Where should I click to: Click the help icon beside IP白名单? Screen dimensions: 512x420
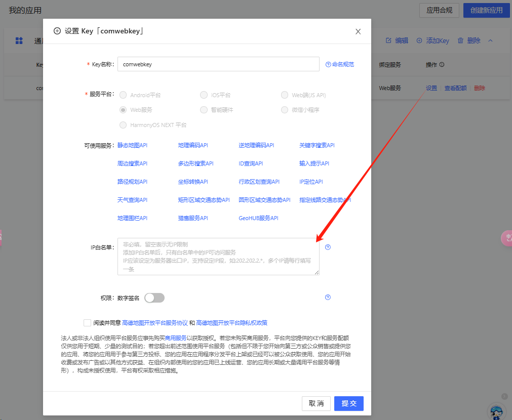[328, 247]
